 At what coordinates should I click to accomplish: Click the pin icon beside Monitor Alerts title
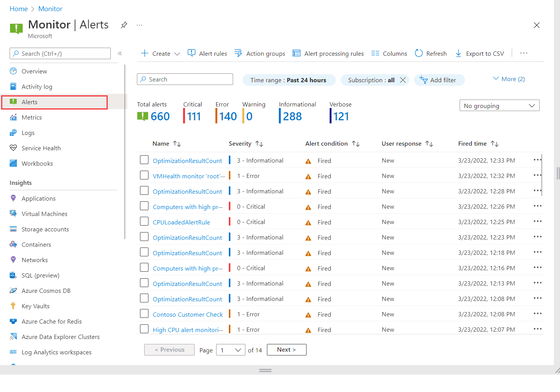[124, 25]
